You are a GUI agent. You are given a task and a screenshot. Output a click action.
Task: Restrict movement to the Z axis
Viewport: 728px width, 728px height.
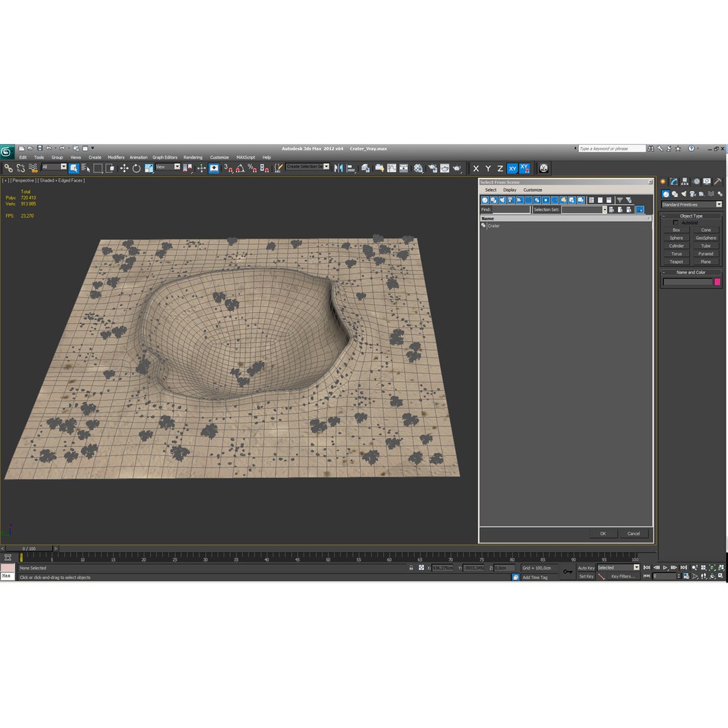(x=500, y=169)
